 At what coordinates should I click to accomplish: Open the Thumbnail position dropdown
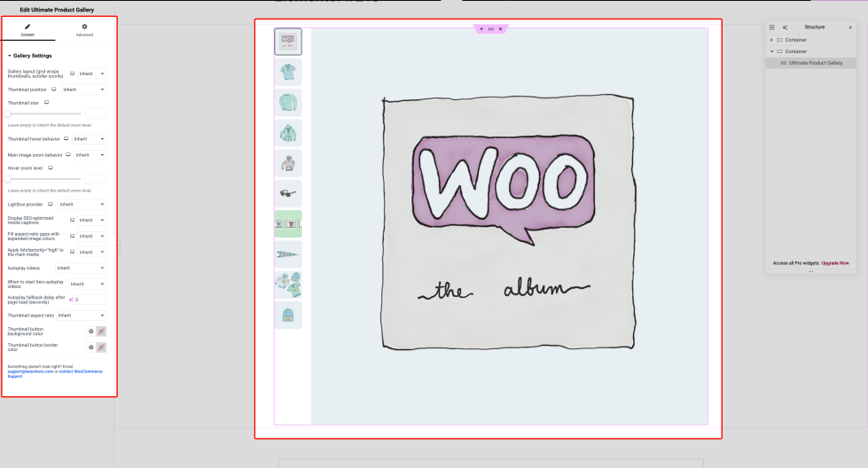tap(83, 90)
